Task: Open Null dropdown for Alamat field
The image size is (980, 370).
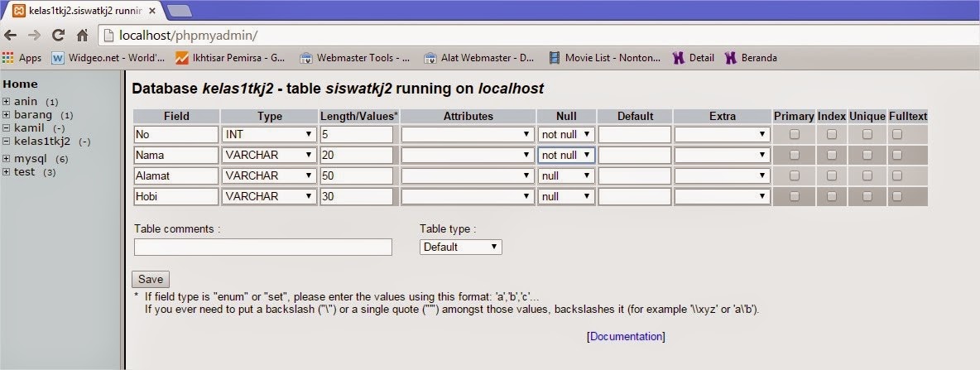Action: click(566, 175)
